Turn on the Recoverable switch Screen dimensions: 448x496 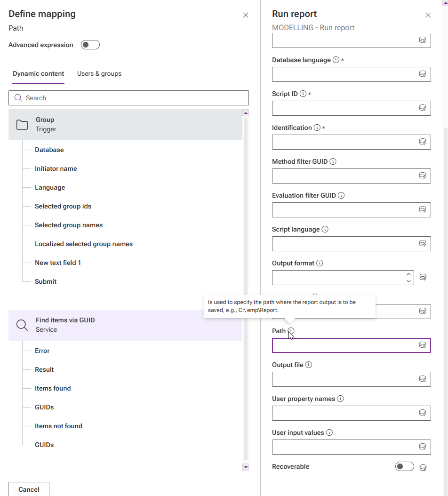(x=405, y=467)
